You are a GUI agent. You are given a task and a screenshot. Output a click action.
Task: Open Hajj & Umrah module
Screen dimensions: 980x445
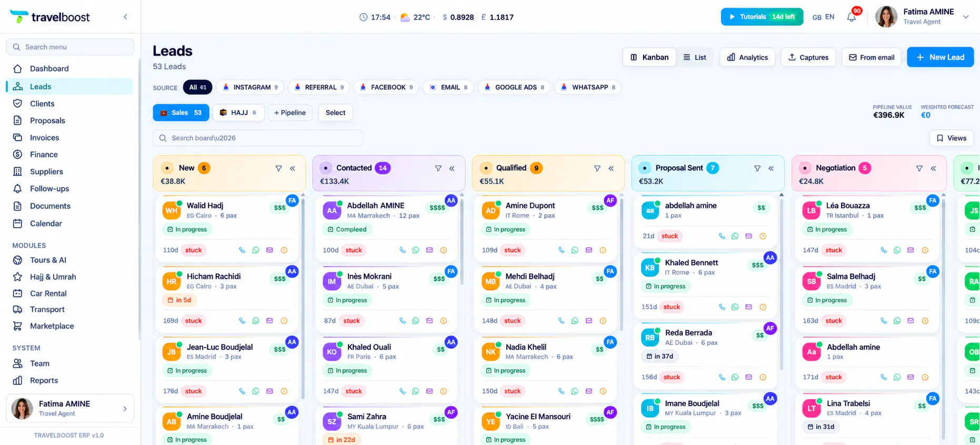(x=69, y=276)
